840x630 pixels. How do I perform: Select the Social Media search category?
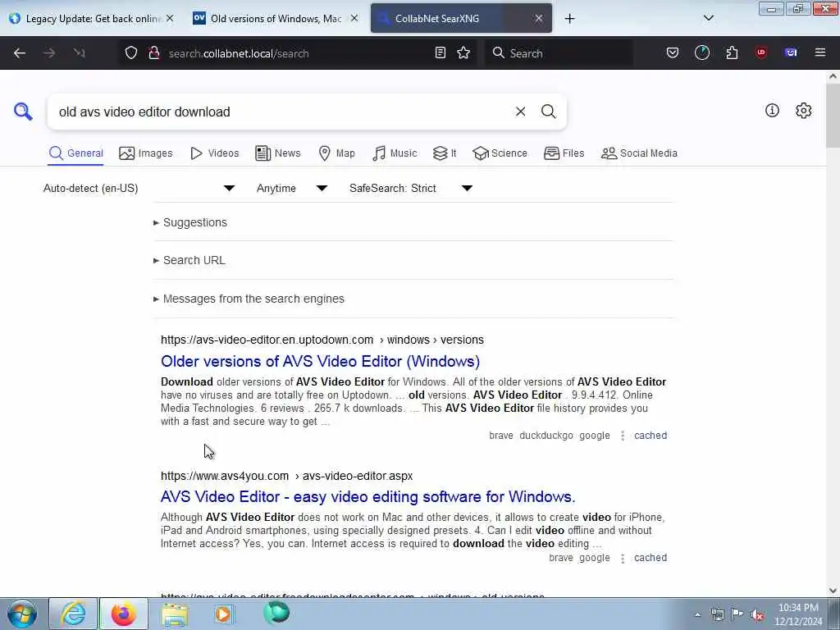[639, 153]
